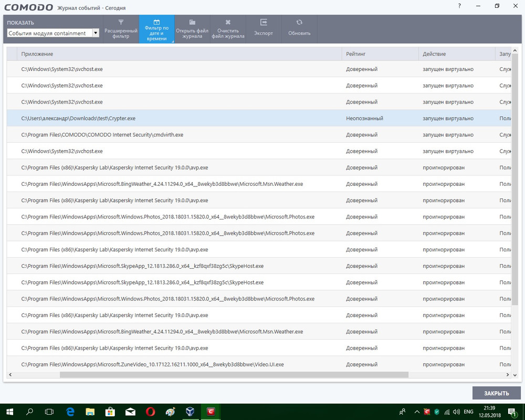Click the horizontal scrollbar thumb
525x420 pixels.
coord(234,374)
